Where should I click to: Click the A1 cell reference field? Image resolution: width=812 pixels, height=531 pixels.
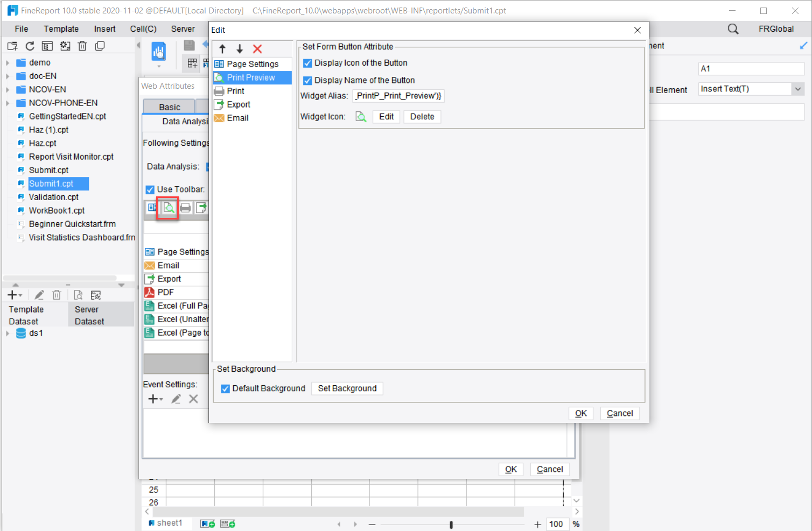(751, 69)
